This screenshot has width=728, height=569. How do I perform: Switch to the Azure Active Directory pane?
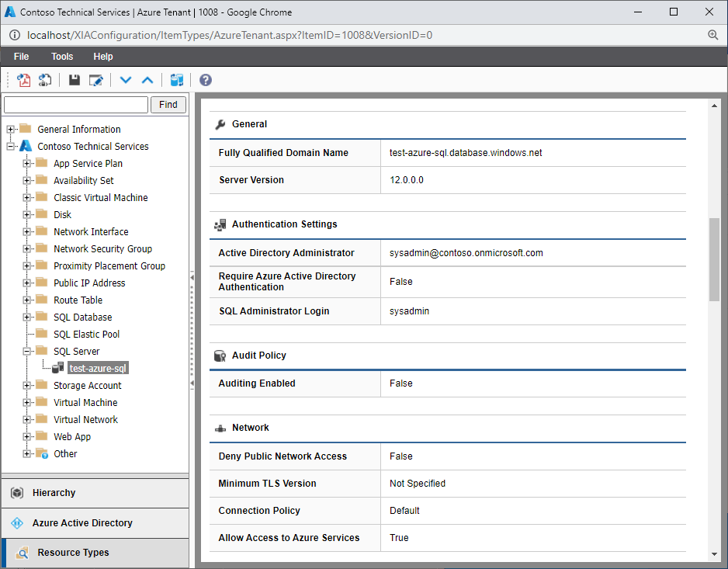[95, 523]
